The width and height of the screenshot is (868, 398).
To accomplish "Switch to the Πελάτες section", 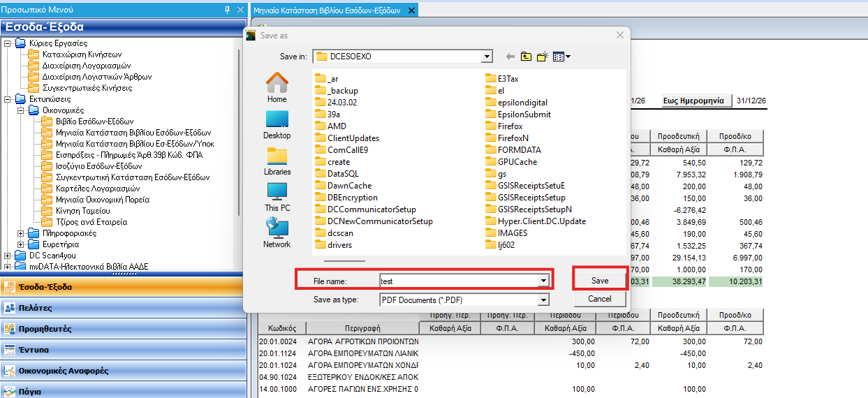I will (x=122, y=308).
